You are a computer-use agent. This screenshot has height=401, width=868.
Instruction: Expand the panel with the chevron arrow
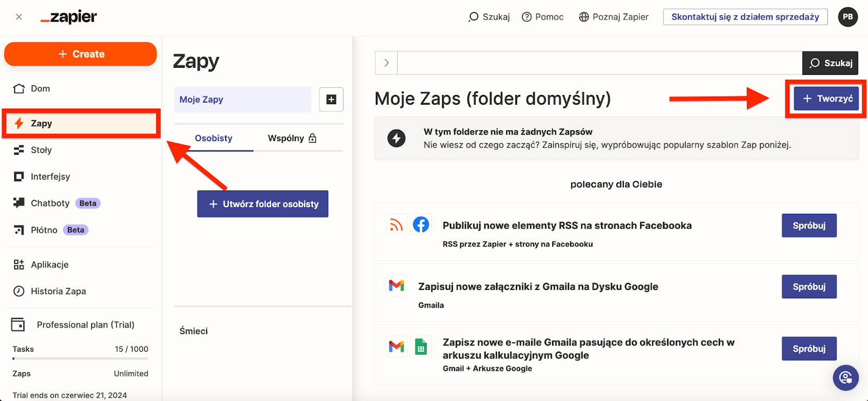pos(386,63)
